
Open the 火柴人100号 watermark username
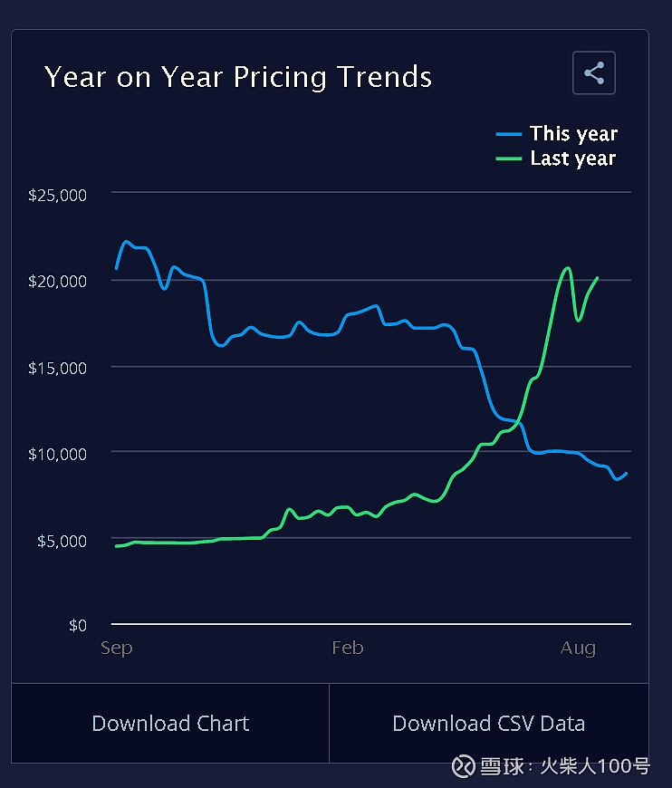click(x=595, y=766)
